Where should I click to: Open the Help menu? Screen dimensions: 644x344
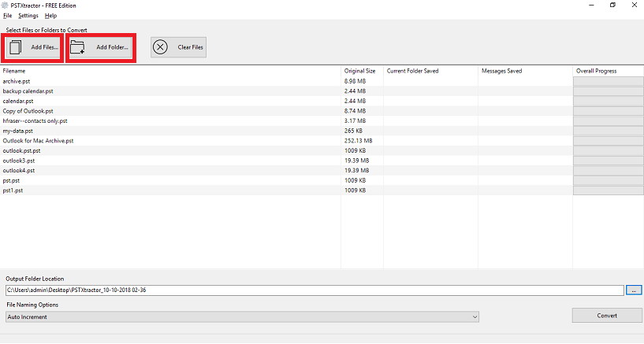50,16
